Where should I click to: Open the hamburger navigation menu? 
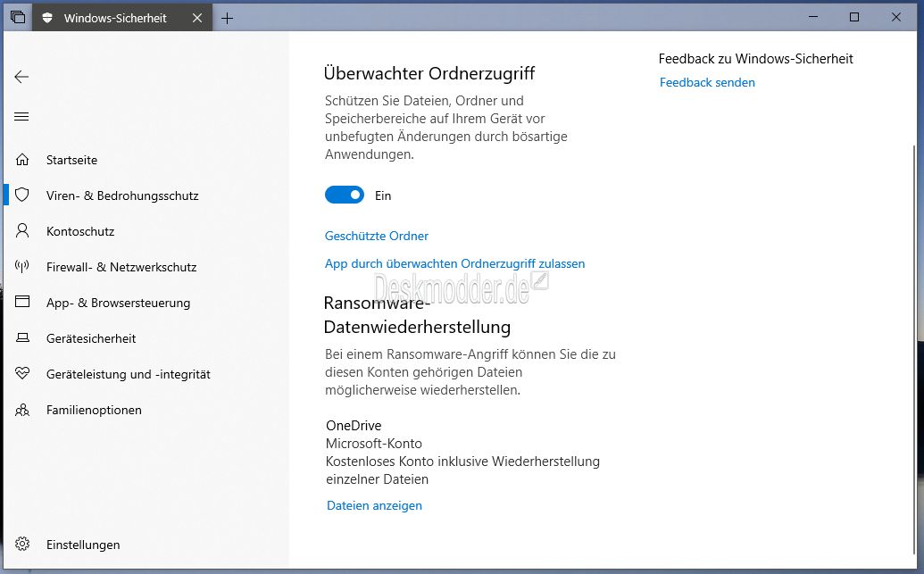[x=21, y=117]
